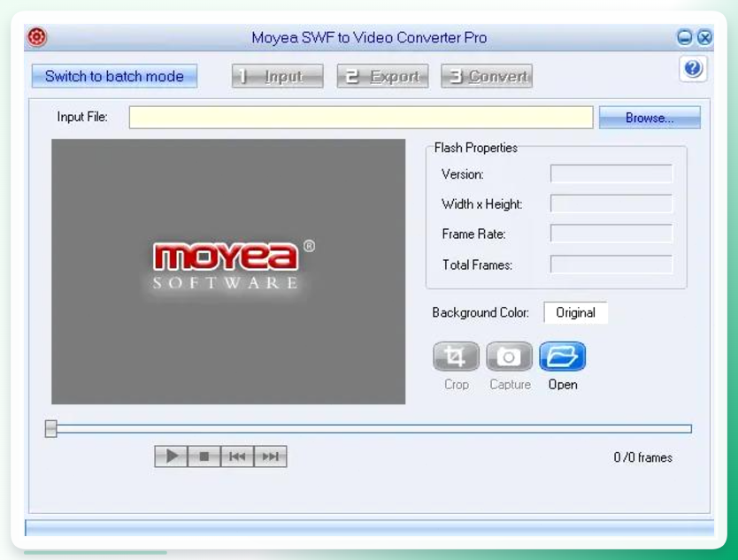Click the frame seek slider handle
The image size is (738, 560).
[x=50, y=429]
